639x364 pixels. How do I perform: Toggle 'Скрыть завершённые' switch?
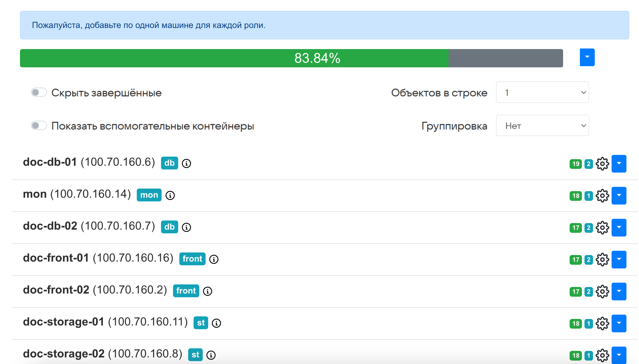[x=39, y=92]
